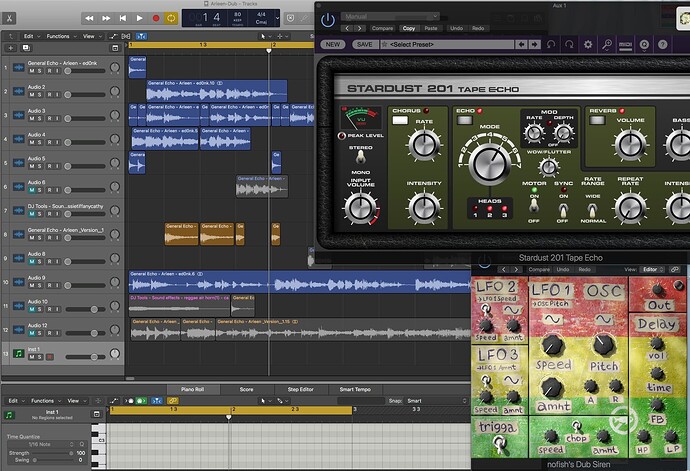Open the Manual preset dropdown in plugin header
This screenshot has height=471, width=690.
point(390,16)
